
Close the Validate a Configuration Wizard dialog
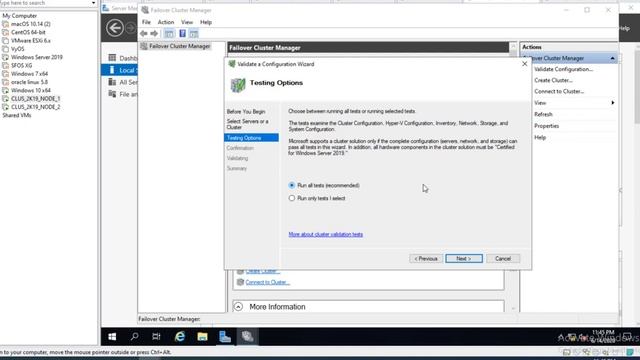[x=524, y=64]
